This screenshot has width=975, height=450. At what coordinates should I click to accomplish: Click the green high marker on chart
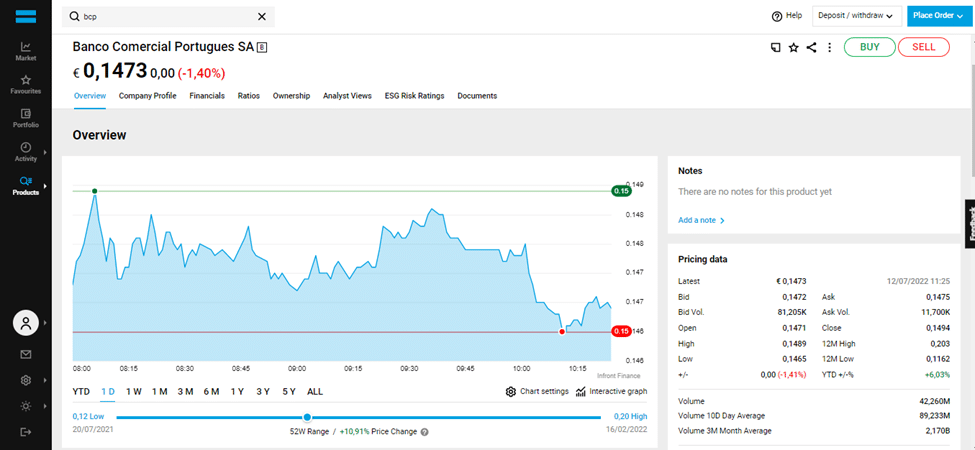[x=95, y=191]
